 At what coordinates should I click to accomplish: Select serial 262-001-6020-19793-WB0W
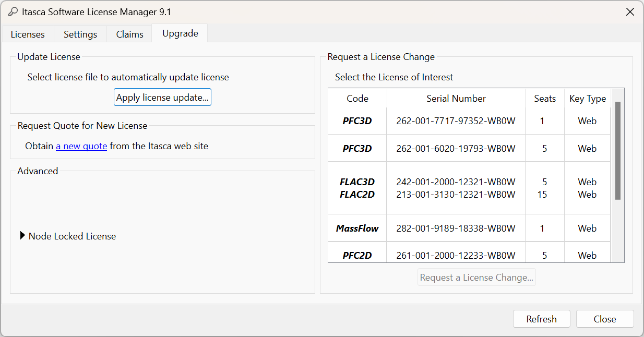(x=456, y=149)
